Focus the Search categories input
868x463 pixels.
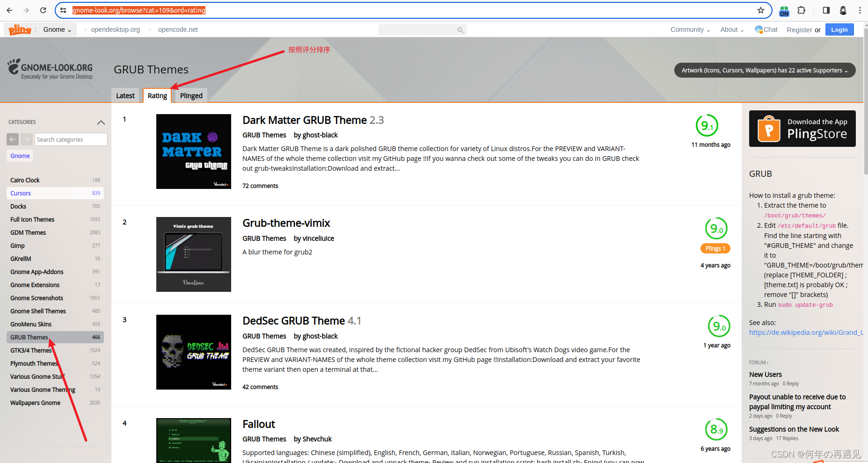(x=71, y=139)
